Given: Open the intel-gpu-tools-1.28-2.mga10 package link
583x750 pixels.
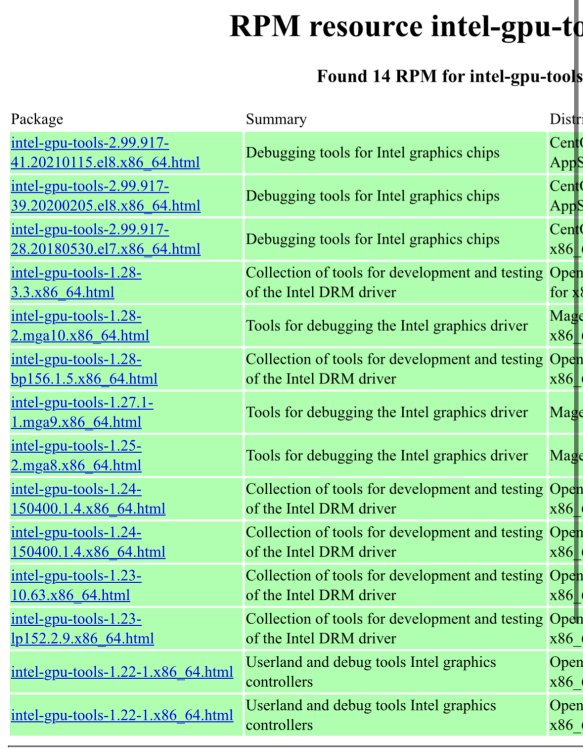Looking at the screenshot, I should tap(80, 325).
